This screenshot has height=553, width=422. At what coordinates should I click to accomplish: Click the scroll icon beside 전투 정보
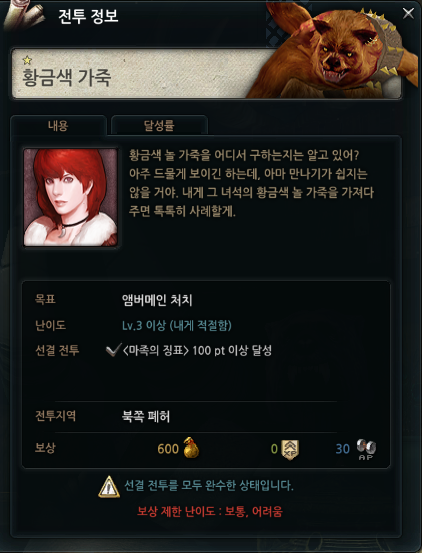[x=23, y=16]
